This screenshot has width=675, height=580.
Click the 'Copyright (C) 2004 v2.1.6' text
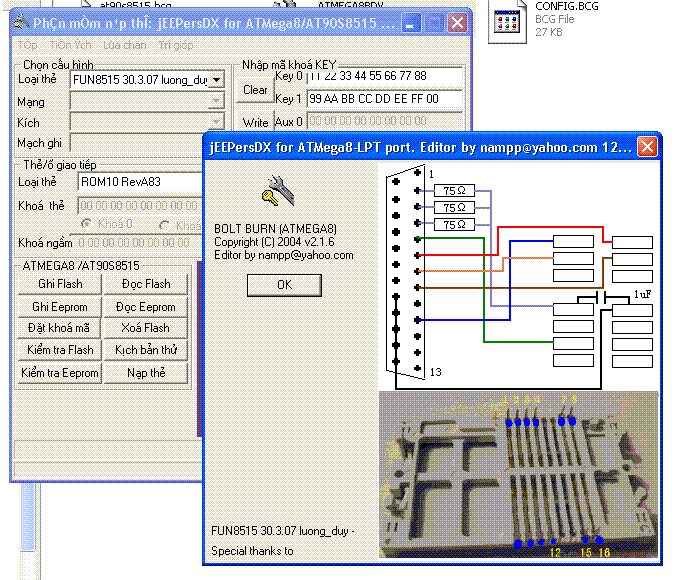[x=274, y=242]
